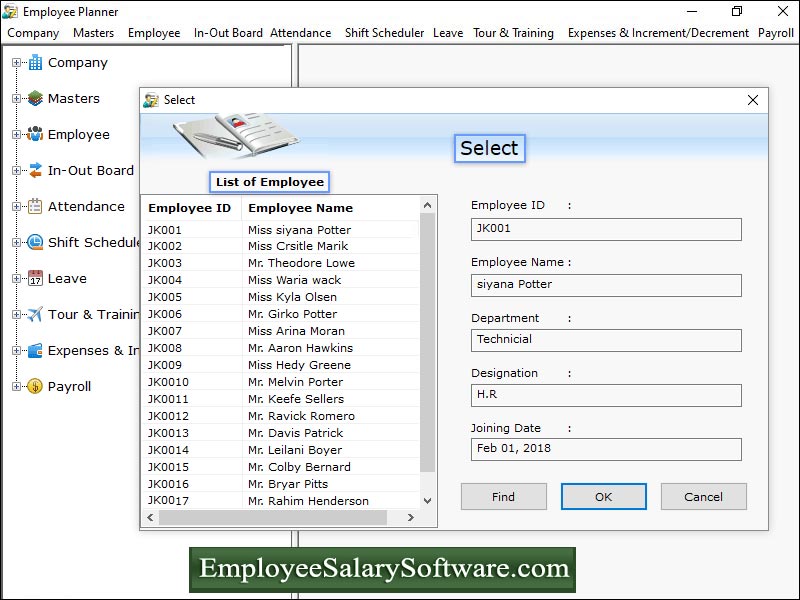Open the In-Out Board menu
Screen dimensions: 800x600
(x=228, y=33)
